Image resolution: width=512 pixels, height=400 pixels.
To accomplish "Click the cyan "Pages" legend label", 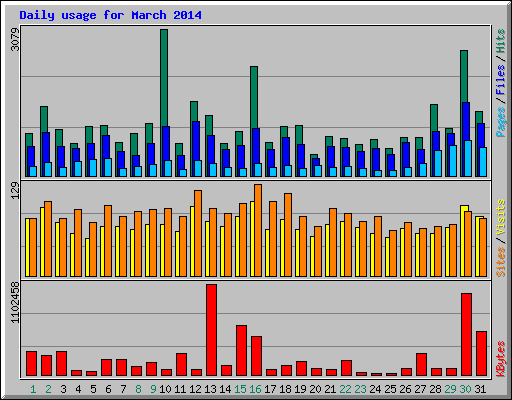I will coord(500,122).
